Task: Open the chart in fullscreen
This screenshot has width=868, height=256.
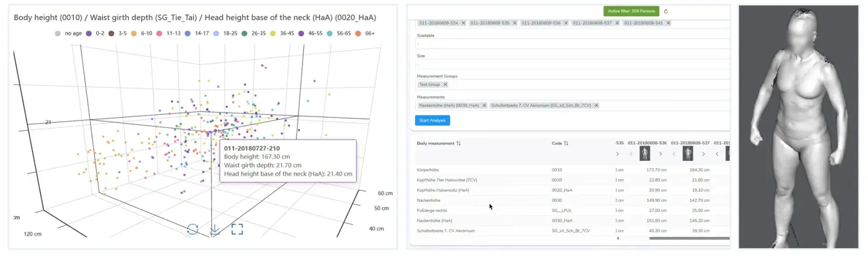Action: [237, 229]
